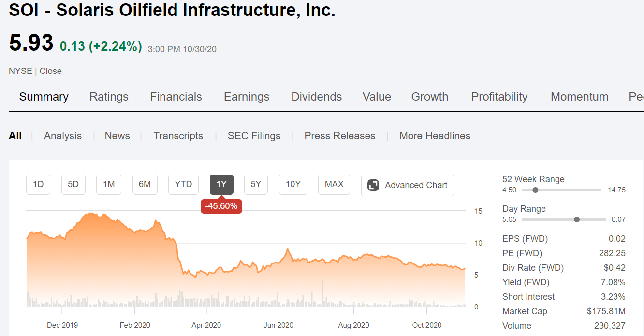Click the 52 Week Range slider handle
644x336 pixels.
tap(535, 190)
